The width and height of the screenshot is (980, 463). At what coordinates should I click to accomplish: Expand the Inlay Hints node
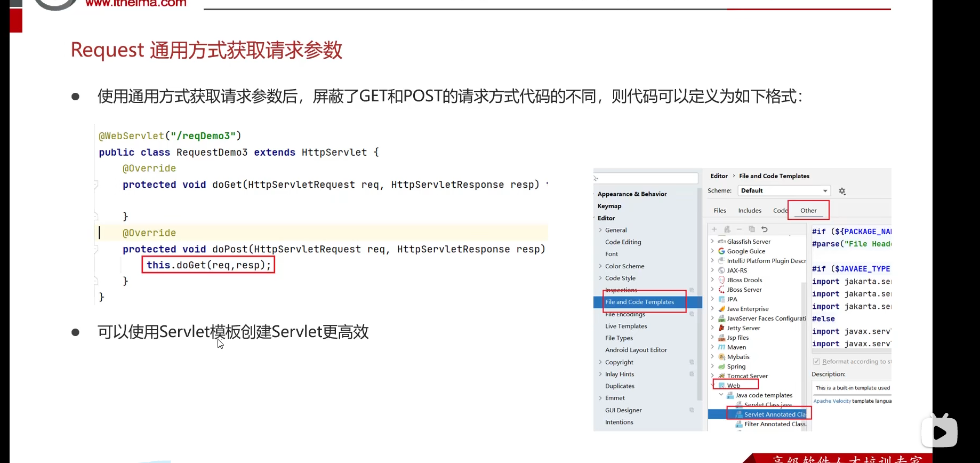(x=600, y=374)
